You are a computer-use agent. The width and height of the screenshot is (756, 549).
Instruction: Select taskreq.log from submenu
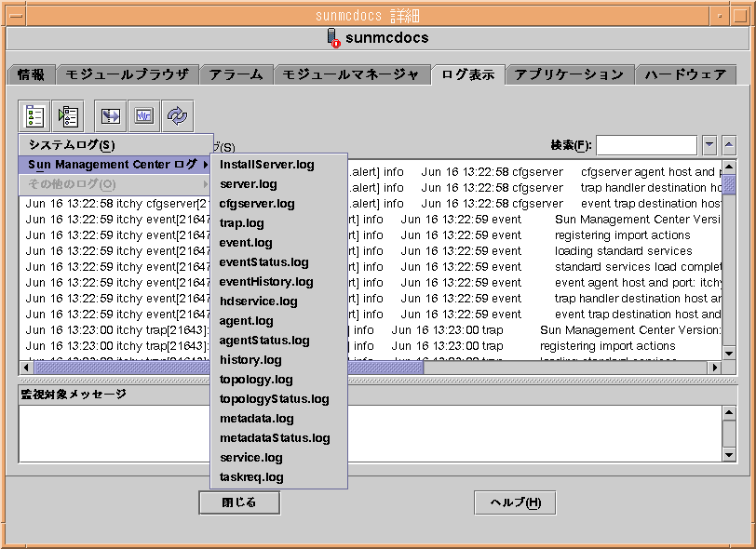pos(278,476)
